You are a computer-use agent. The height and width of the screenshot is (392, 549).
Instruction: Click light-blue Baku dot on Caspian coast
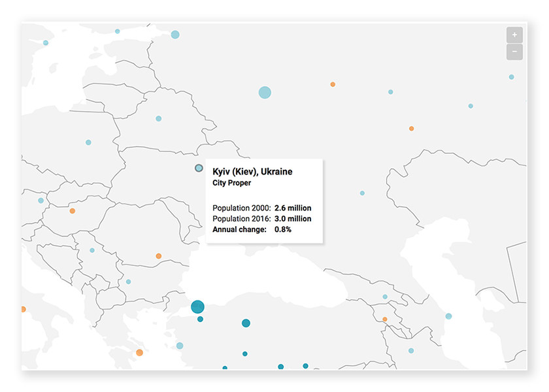click(448, 316)
